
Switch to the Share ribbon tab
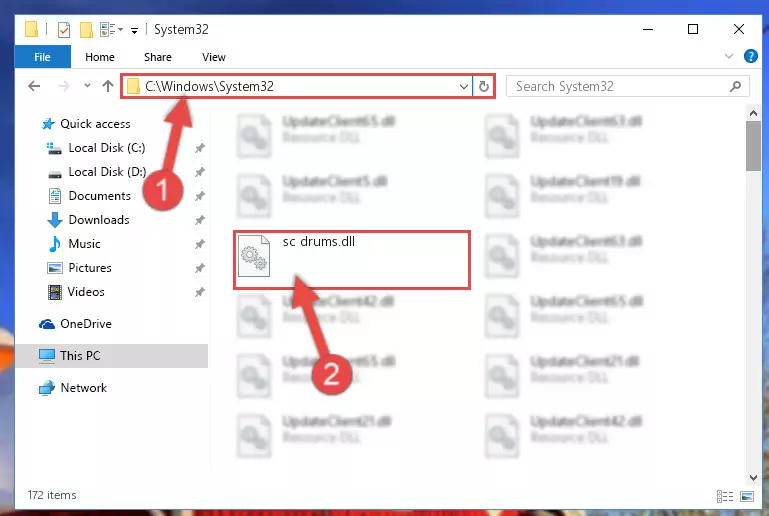coord(157,57)
